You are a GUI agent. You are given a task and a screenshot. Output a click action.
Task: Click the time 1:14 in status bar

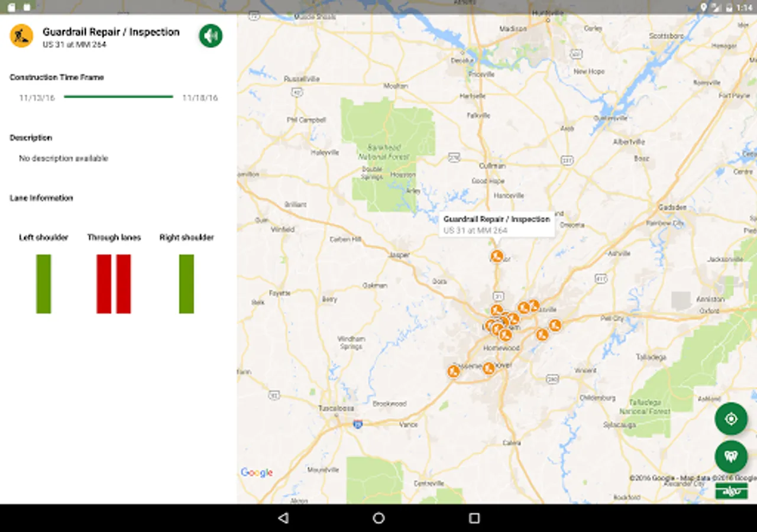[x=745, y=7]
